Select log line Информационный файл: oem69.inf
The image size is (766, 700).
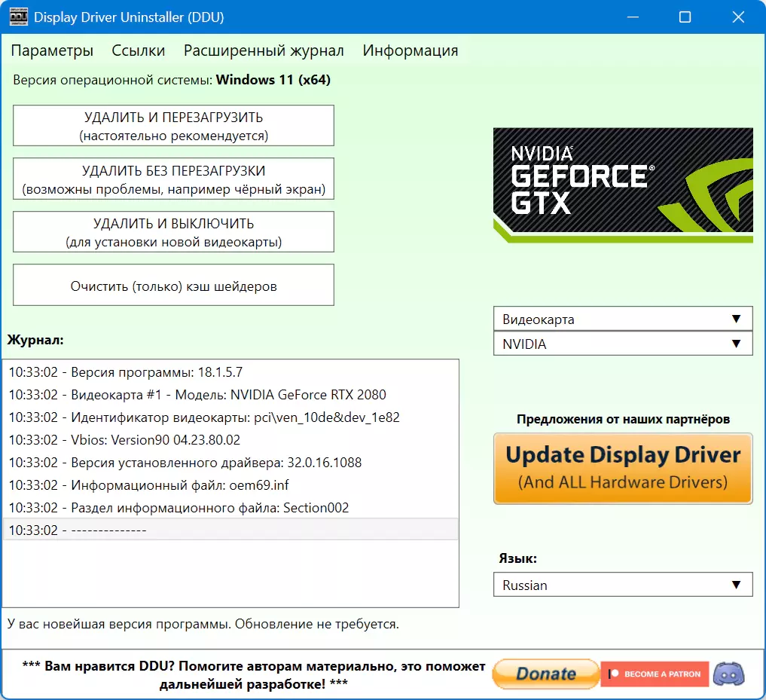point(230,485)
